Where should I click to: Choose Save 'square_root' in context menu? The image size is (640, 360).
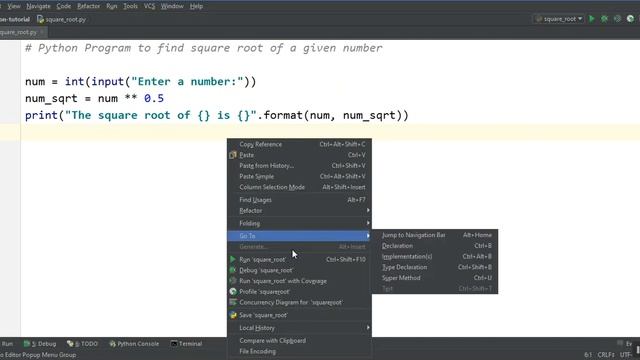coord(299,315)
